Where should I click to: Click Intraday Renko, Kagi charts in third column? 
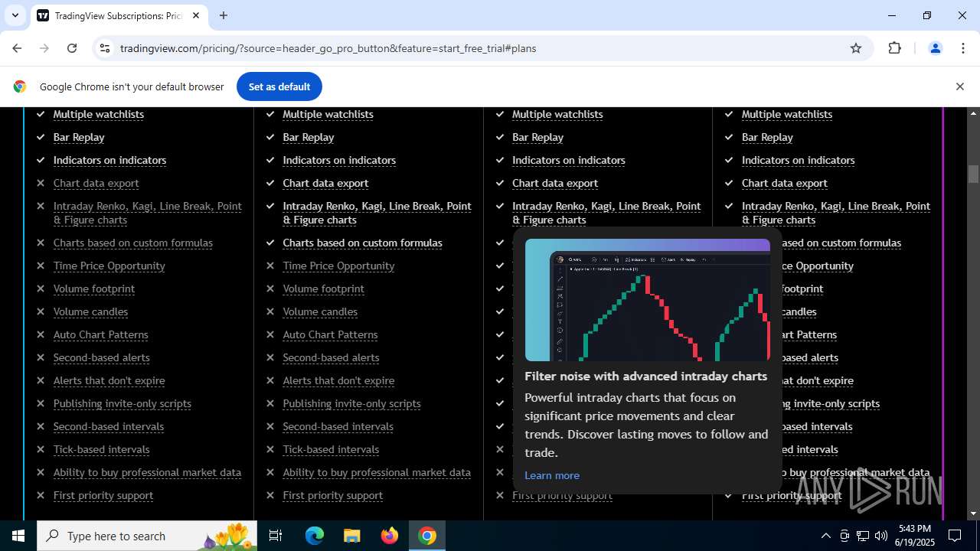pyautogui.click(x=606, y=213)
